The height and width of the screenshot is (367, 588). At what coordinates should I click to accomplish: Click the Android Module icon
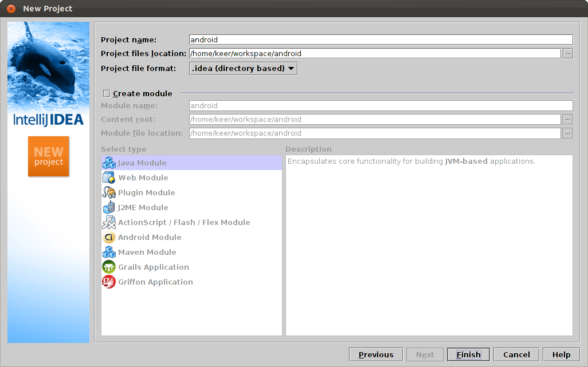(x=109, y=237)
